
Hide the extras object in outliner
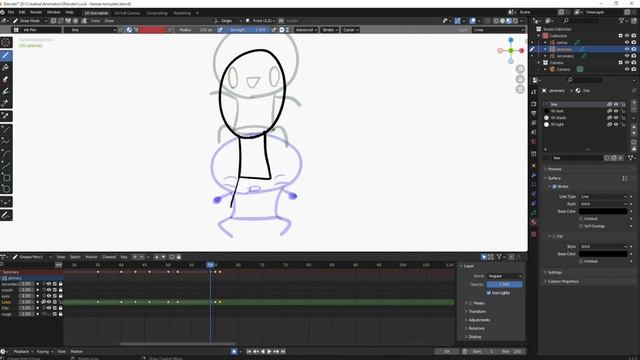click(627, 42)
